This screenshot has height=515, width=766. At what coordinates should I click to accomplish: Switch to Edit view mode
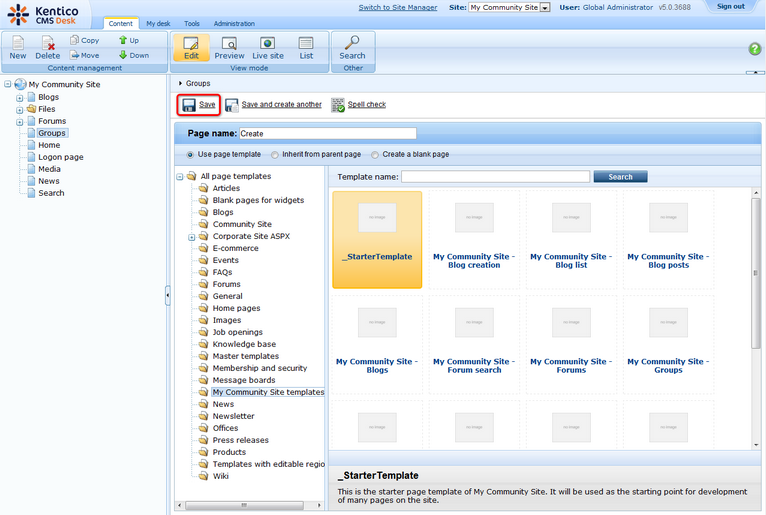[191, 48]
